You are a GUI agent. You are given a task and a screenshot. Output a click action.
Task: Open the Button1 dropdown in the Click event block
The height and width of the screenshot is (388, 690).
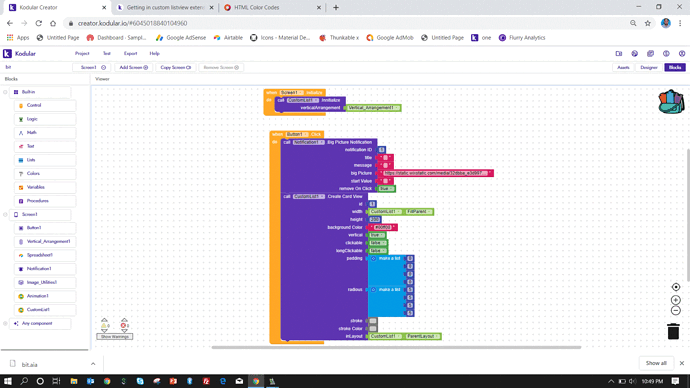click(x=297, y=135)
